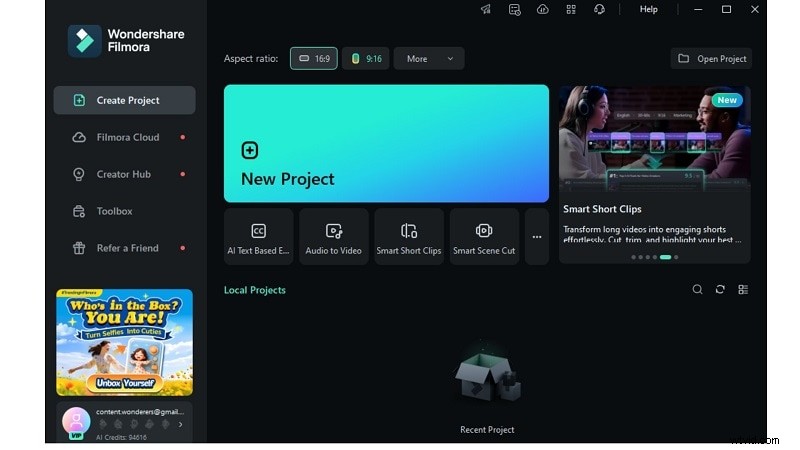Screen dimensions: 800x450
Task: Switch projects to list view
Action: click(743, 290)
